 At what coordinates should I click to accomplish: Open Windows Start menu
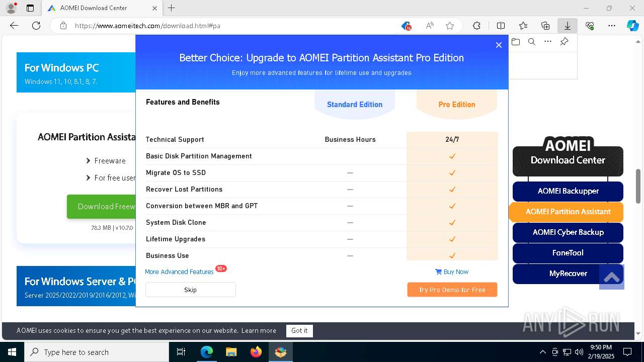tap(12, 352)
